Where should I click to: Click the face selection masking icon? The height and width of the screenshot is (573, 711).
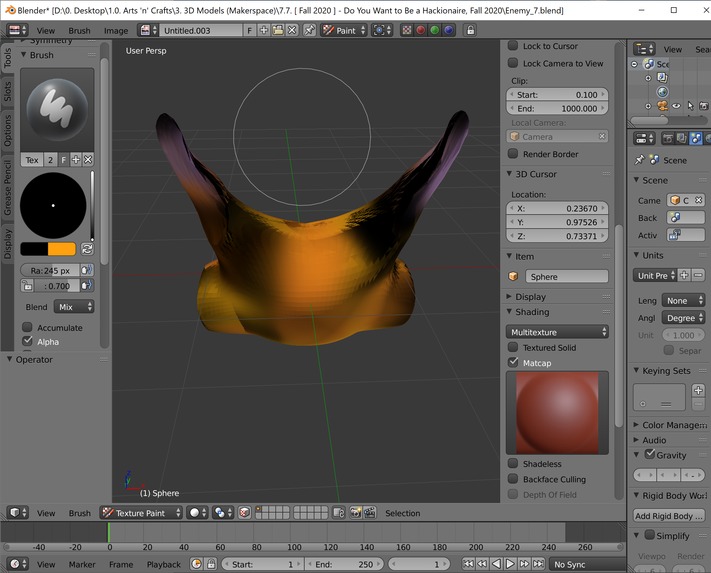pyautogui.click(x=245, y=513)
